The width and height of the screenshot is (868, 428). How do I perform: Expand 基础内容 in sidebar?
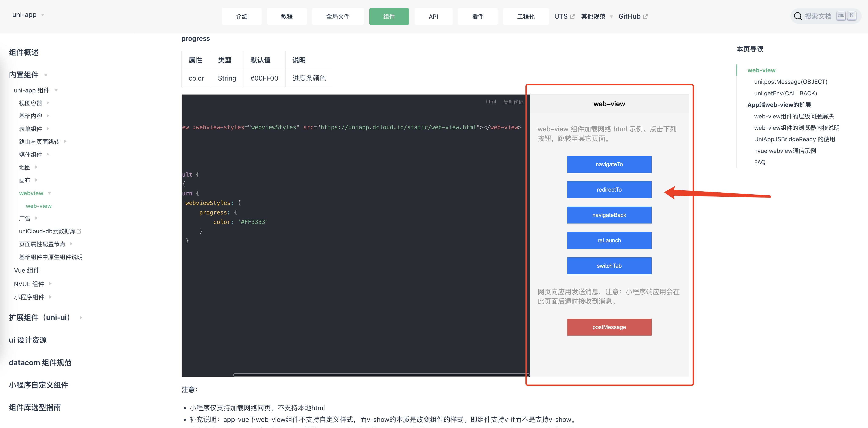click(48, 116)
